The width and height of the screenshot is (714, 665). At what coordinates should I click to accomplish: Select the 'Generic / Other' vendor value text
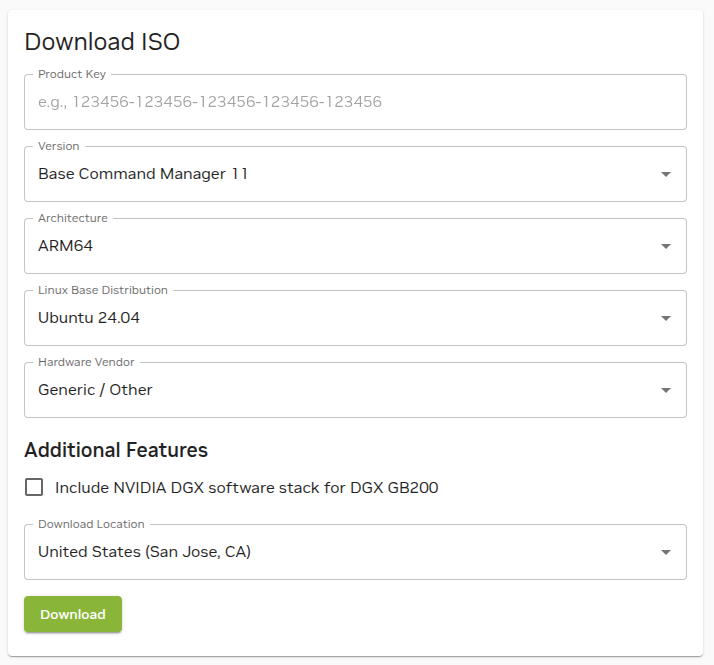tap(95, 390)
